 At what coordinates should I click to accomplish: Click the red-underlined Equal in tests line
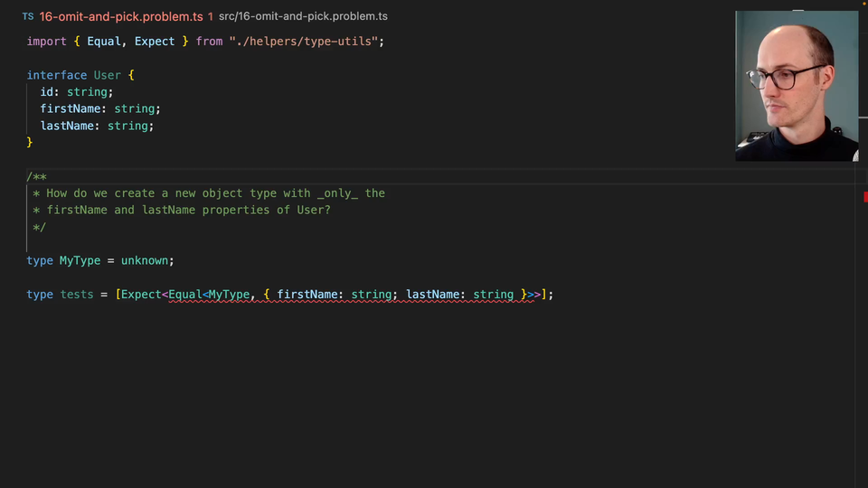[x=185, y=294]
